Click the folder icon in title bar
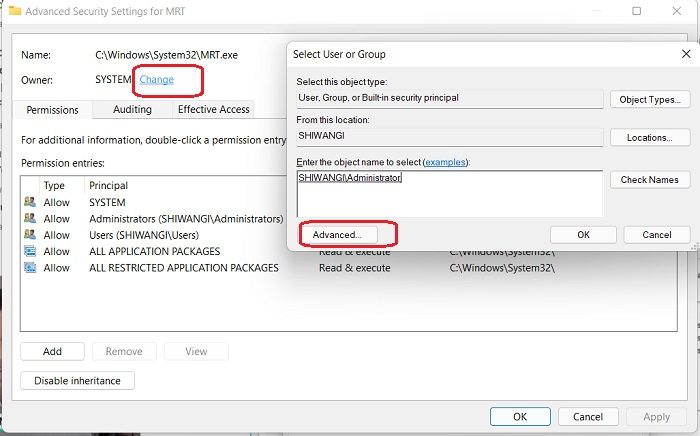Image resolution: width=700 pixels, height=436 pixels. tap(15, 11)
